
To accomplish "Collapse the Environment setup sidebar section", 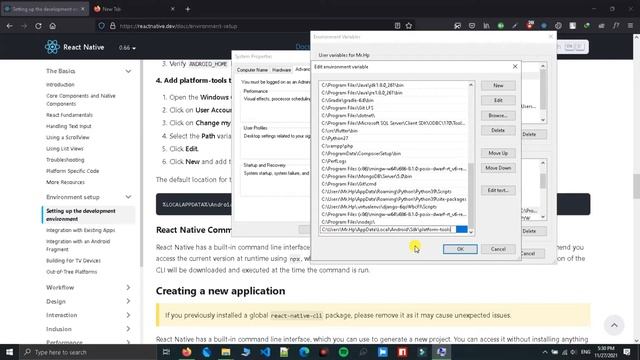I will (x=128, y=197).
